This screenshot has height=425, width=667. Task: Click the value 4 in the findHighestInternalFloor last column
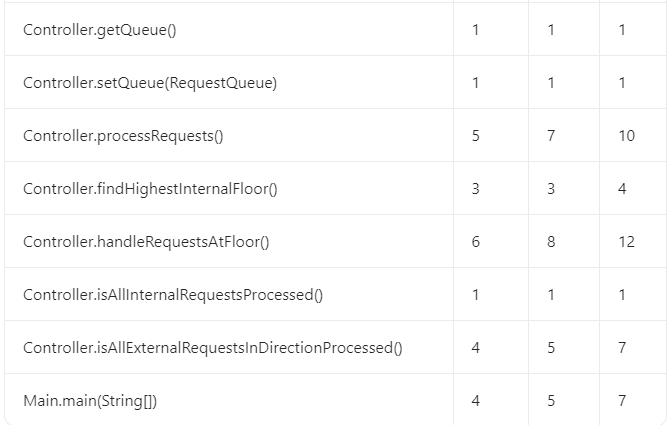622,188
